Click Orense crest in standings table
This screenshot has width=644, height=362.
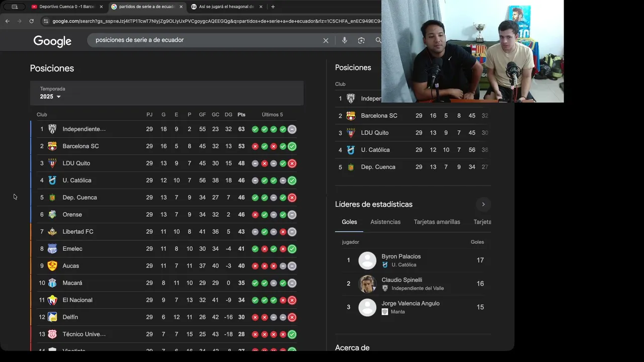52,215
